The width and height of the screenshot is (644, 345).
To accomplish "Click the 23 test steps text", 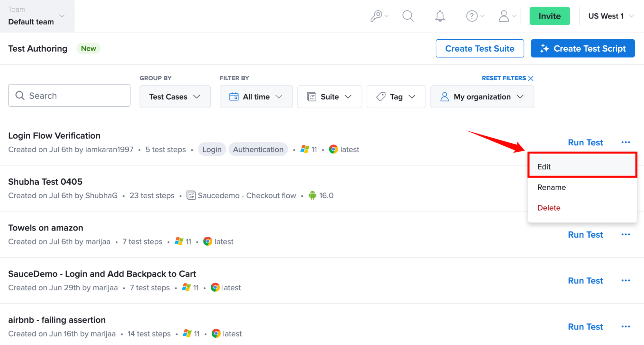I will 152,195.
